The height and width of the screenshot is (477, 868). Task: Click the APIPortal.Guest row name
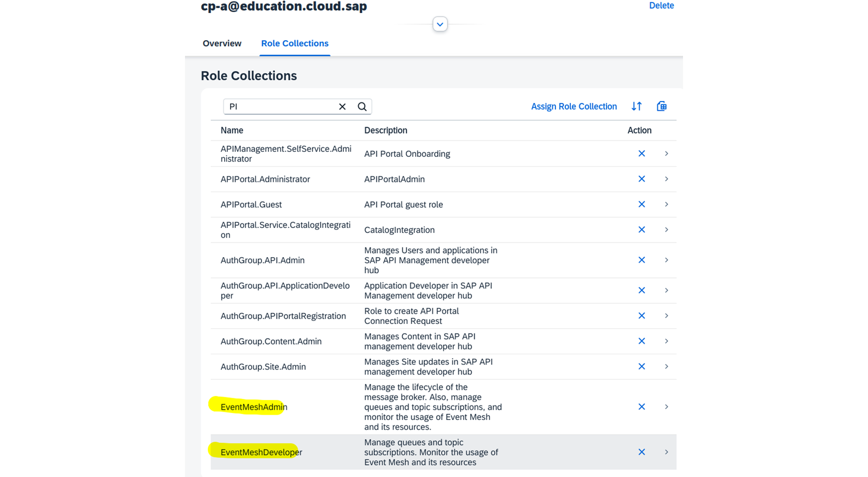[x=251, y=205]
